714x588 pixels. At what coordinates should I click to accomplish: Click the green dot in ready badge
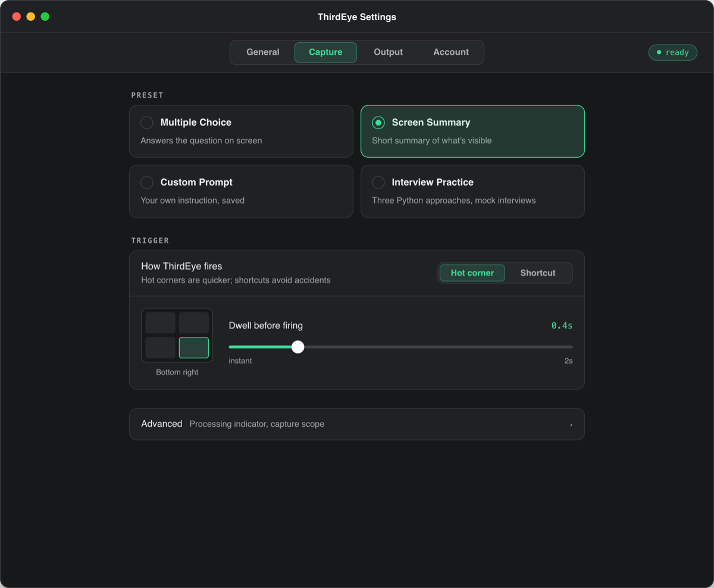659,52
